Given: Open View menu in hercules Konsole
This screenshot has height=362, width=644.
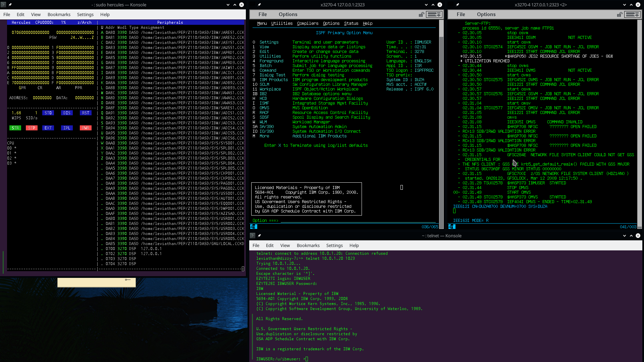Looking at the screenshot, I should coord(36,14).
